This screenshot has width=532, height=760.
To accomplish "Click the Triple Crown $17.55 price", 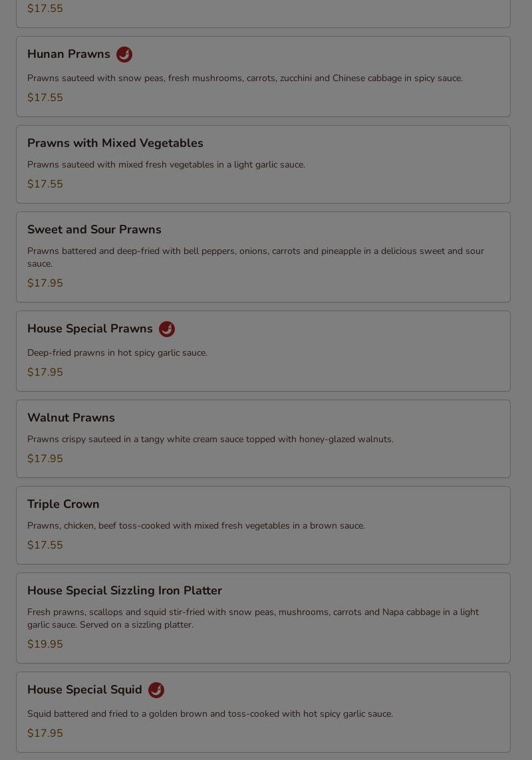I will point(45,545).
